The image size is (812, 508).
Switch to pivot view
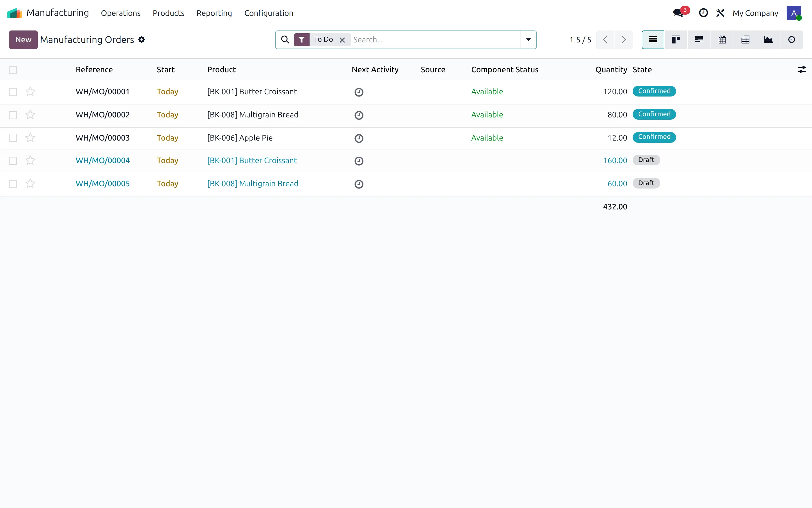click(x=745, y=40)
